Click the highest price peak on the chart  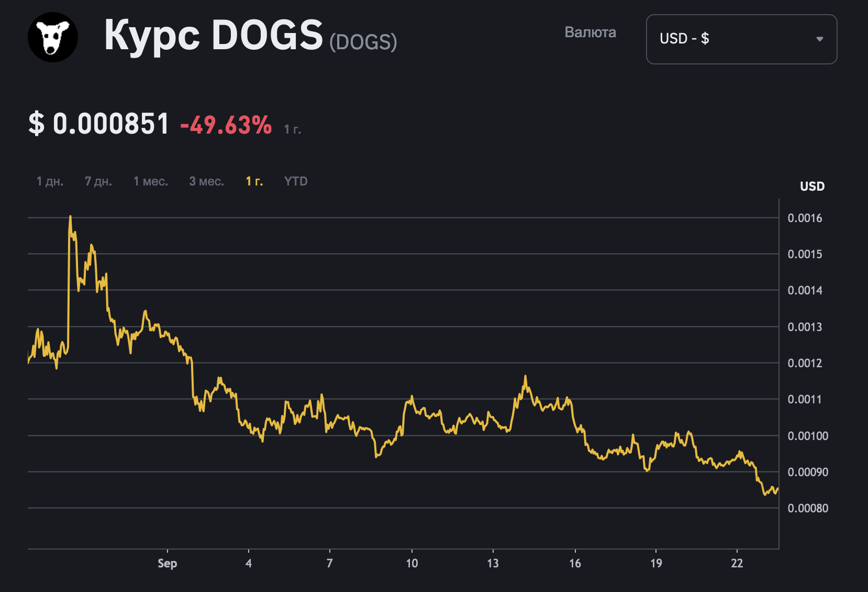point(70,217)
